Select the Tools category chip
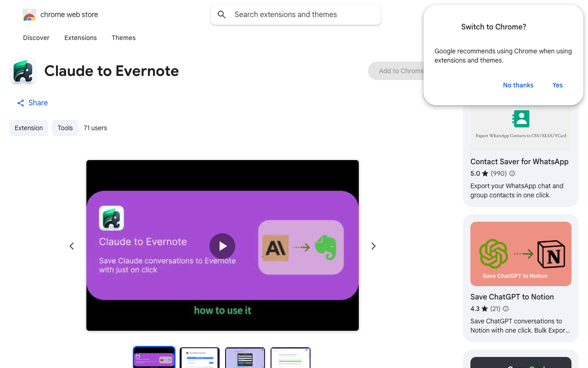This screenshot has height=368, width=588. (65, 128)
